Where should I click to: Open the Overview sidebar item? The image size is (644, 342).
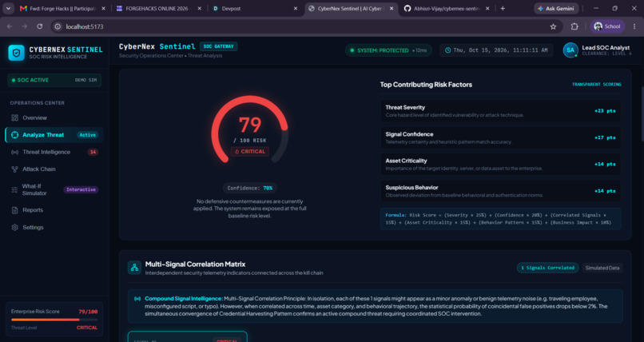point(54,117)
